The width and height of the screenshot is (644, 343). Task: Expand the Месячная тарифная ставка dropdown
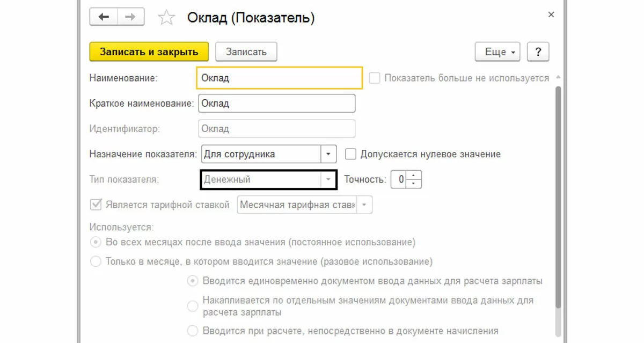coord(364,205)
